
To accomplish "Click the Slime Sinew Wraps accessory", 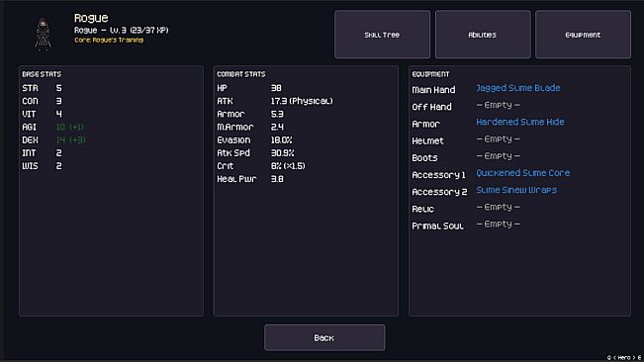I will tap(516, 190).
